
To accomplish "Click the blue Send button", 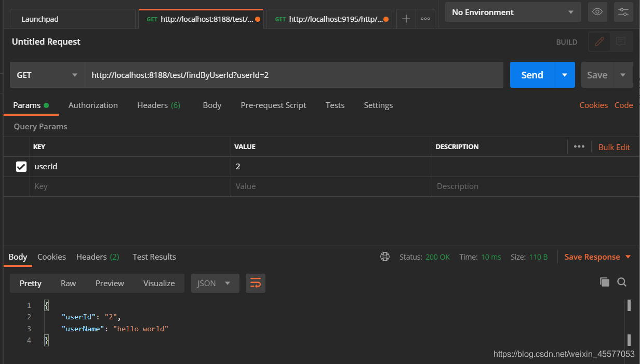I will (532, 75).
